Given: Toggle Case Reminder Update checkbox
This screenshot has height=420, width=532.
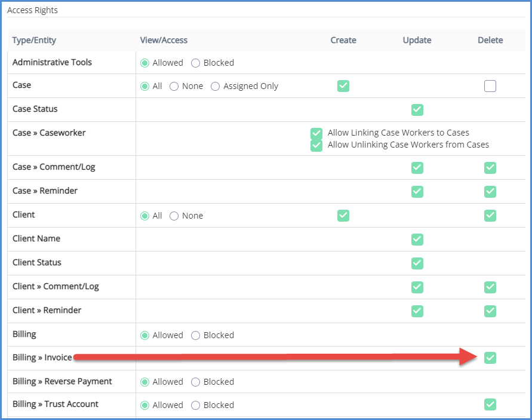Looking at the screenshot, I should tap(417, 192).
